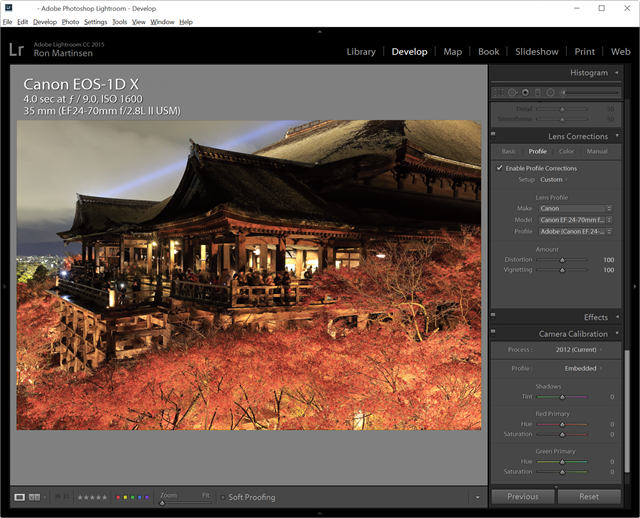640x518 pixels.
Task: Uncheck Enable Profile Corrections
Action: 499,168
